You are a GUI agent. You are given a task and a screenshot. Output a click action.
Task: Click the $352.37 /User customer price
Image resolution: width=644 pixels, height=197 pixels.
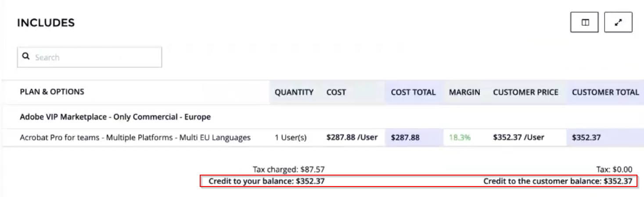coord(518,137)
